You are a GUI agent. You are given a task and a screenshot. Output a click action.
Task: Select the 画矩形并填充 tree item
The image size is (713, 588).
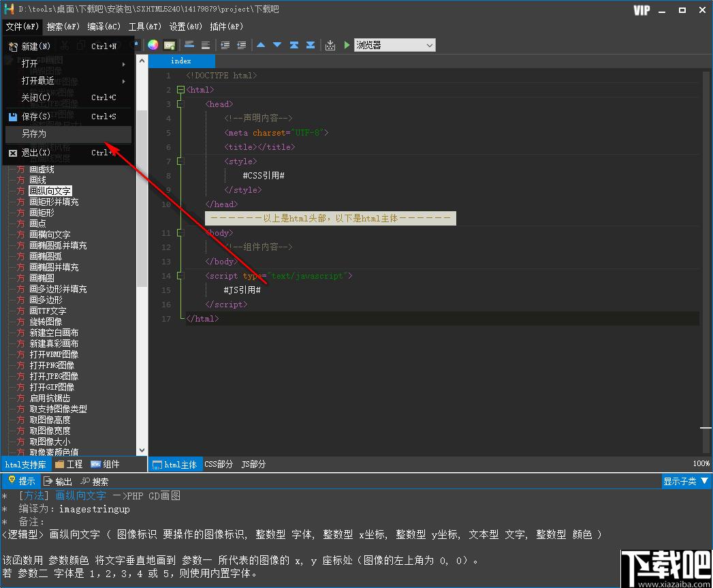point(54,202)
